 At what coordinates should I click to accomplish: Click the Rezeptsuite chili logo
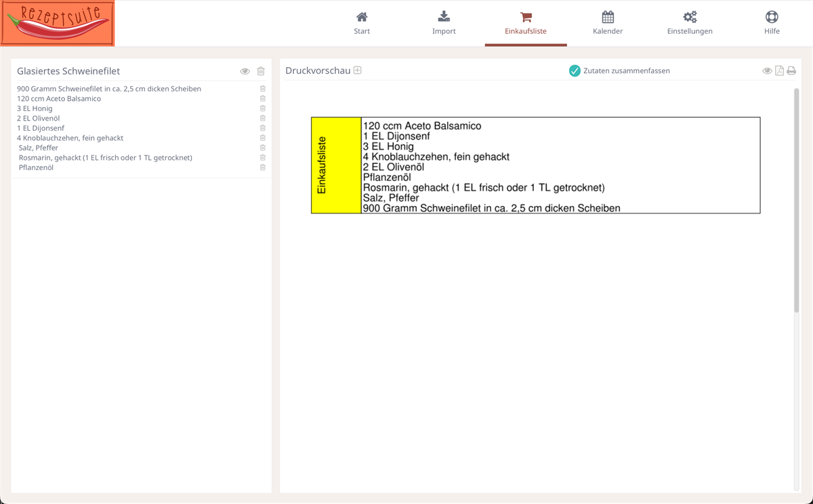[x=58, y=23]
